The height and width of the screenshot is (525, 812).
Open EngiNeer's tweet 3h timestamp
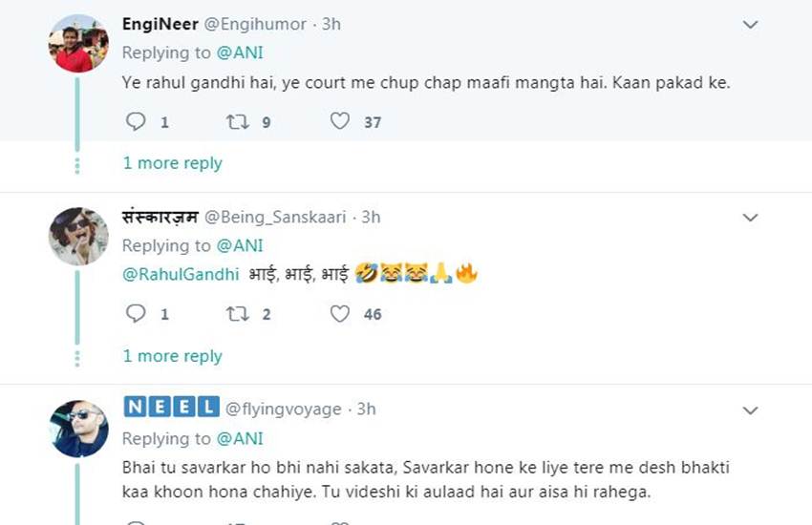pyautogui.click(x=331, y=24)
